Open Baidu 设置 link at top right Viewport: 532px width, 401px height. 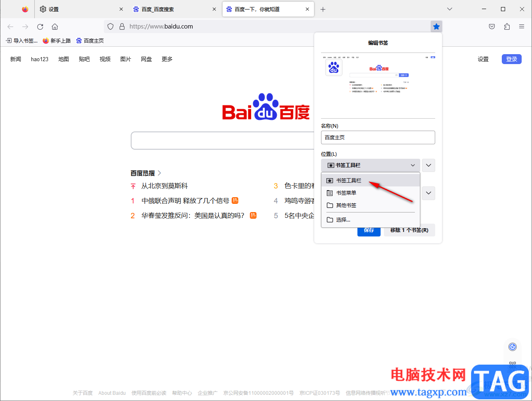[483, 59]
